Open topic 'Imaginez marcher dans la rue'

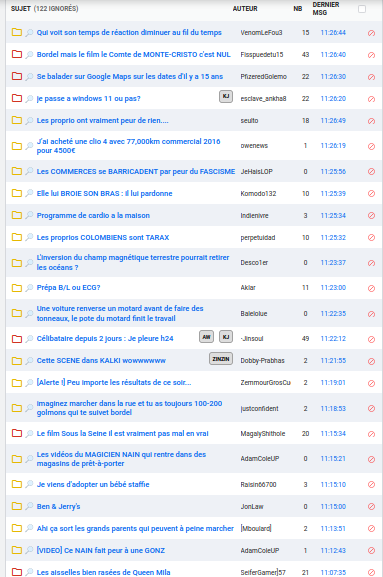point(129,408)
